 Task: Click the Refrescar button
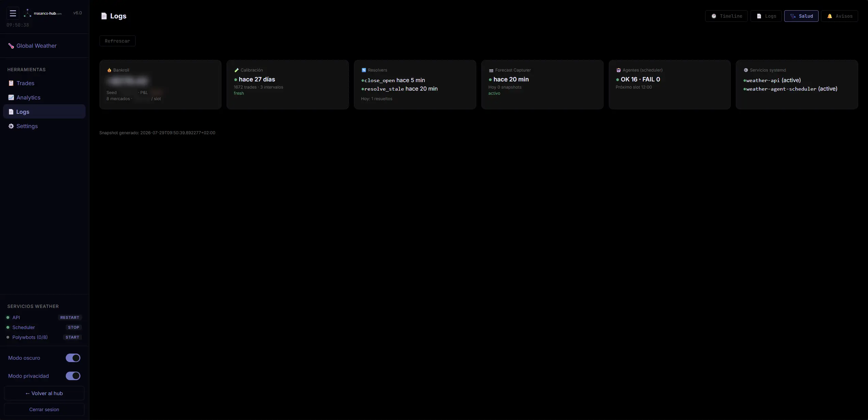pyautogui.click(x=118, y=41)
